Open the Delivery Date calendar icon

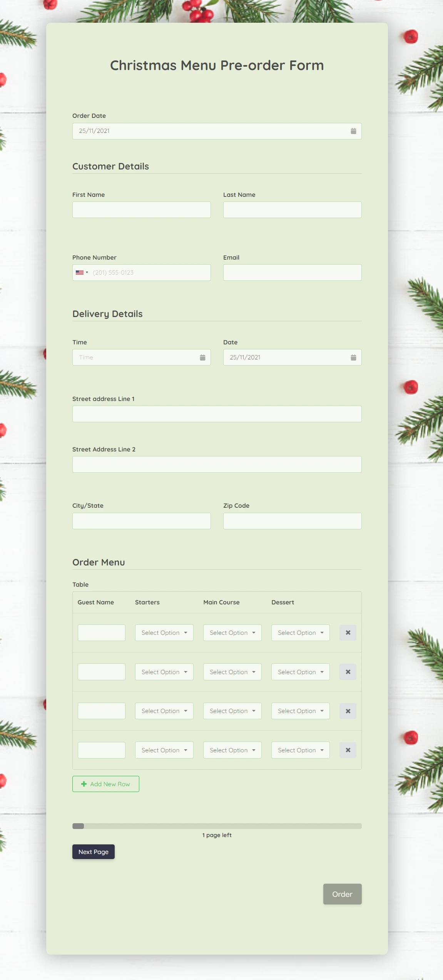click(x=353, y=357)
